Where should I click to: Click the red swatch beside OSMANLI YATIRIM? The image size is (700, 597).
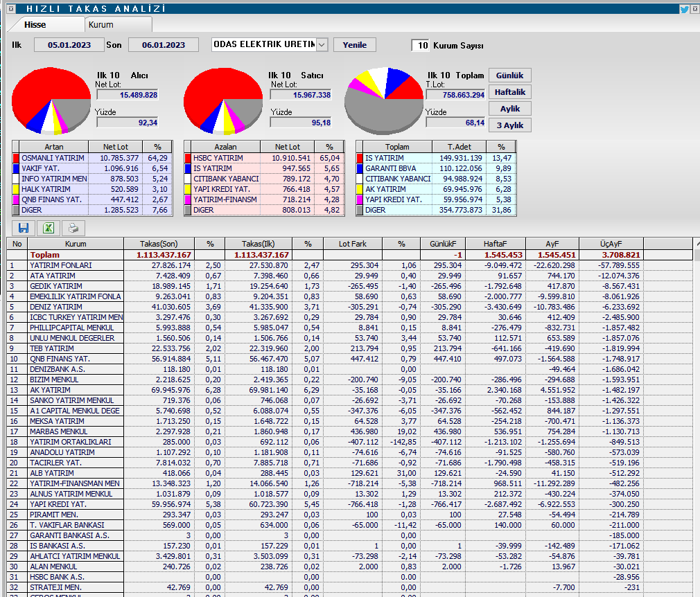(x=16, y=158)
